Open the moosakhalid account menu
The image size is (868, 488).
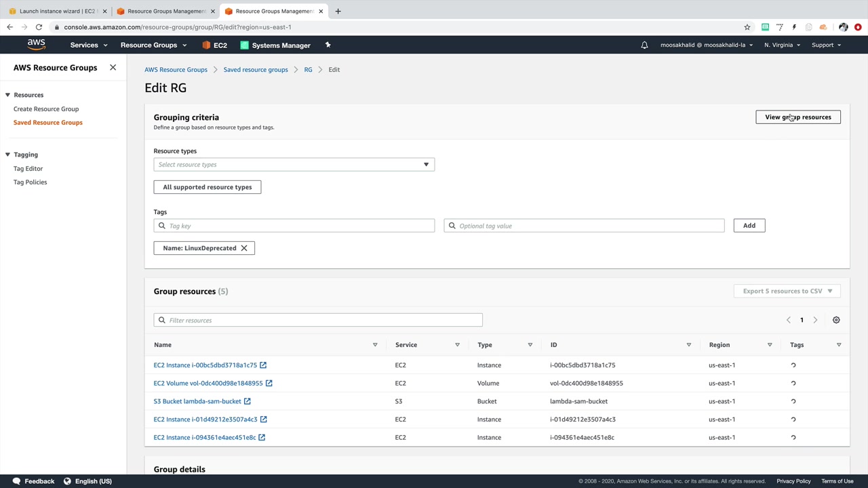point(707,45)
